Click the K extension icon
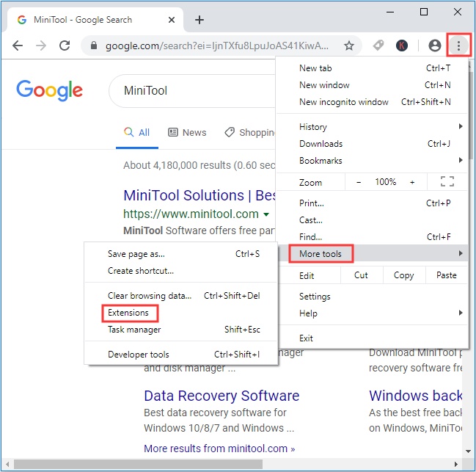Viewport: 476px width, 472px height. 402,46
